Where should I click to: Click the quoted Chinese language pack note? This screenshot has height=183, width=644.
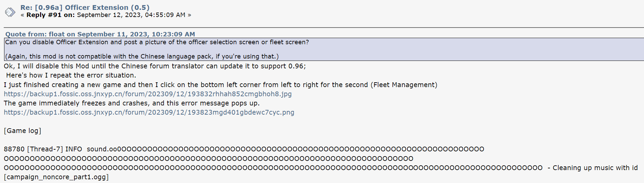pyautogui.click(x=142, y=56)
